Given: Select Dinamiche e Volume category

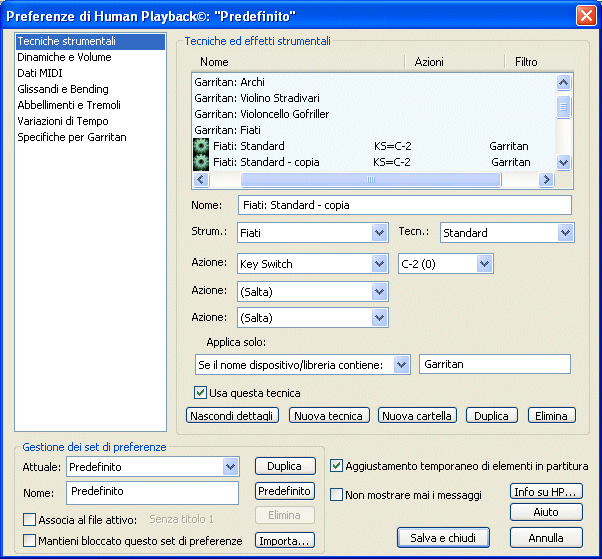Looking at the screenshot, I should [x=64, y=57].
